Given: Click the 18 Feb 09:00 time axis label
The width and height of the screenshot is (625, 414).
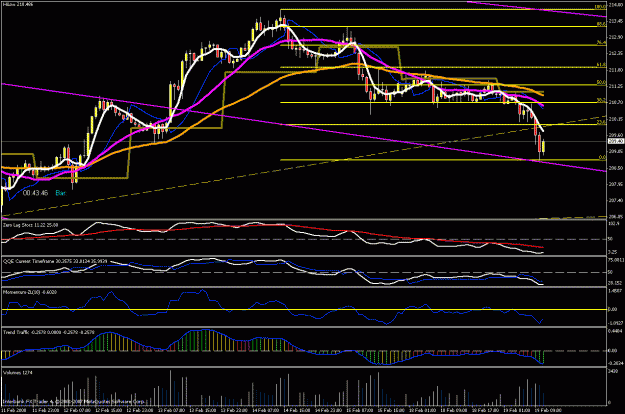Looking at the screenshot, I should [453, 410].
